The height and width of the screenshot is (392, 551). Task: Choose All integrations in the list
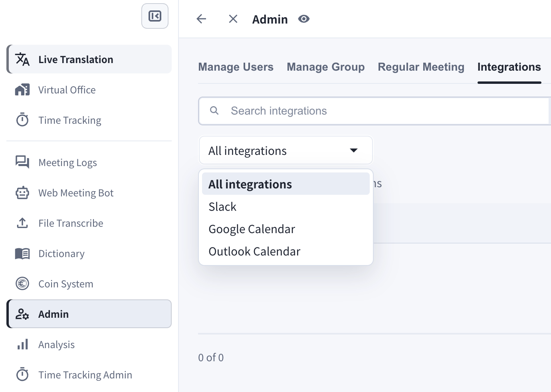click(x=286, y=184)
